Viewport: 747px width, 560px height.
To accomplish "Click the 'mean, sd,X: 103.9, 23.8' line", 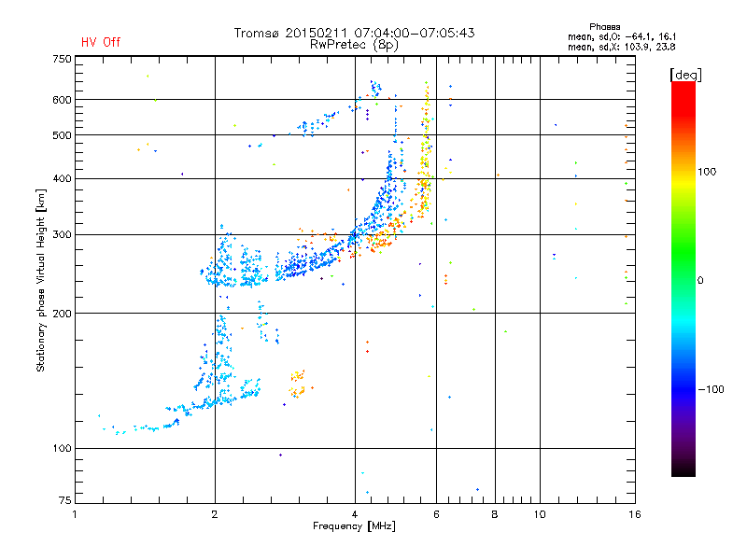I will [621, 47].
